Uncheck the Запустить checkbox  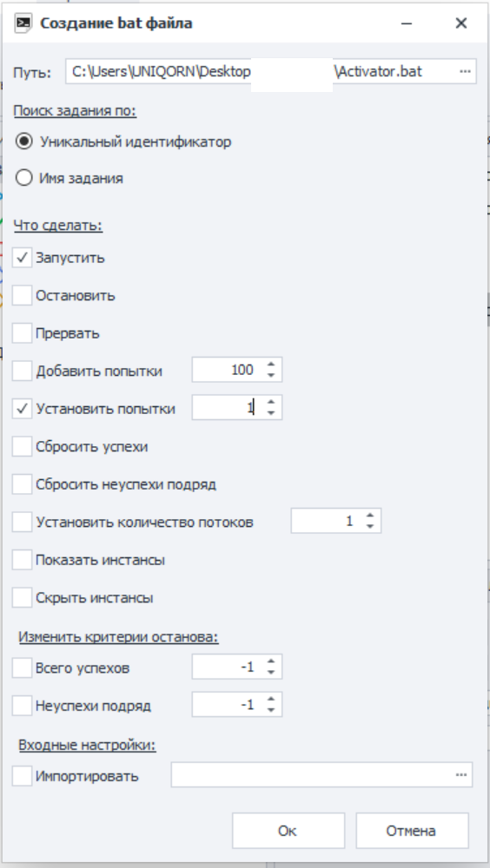[23, 258]
